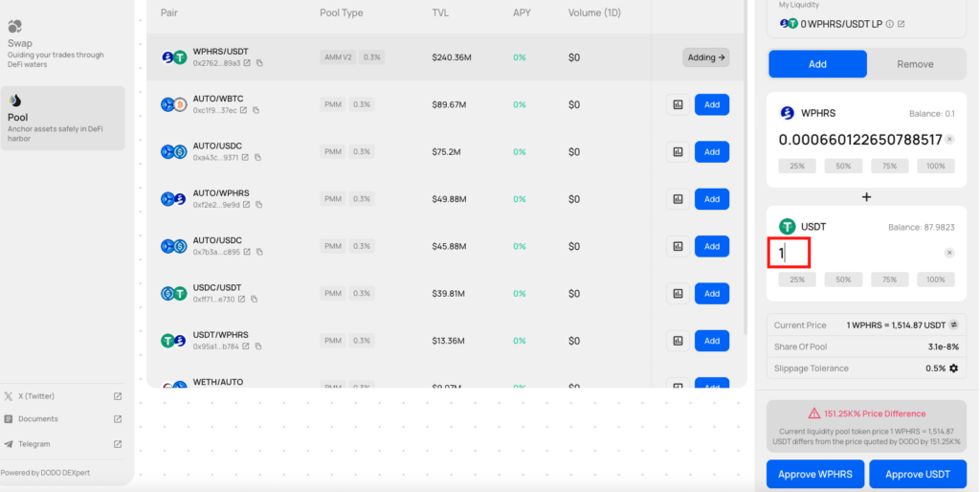This screenshot has width=980, height=492.
Task: Select 25% of USDT balance
Action: 797,280
